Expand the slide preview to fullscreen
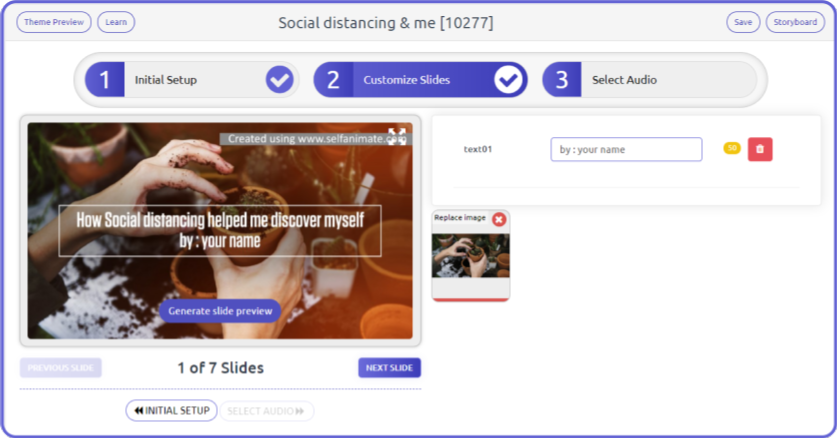This screenshot has height=438, width=837. coord(397,135)
